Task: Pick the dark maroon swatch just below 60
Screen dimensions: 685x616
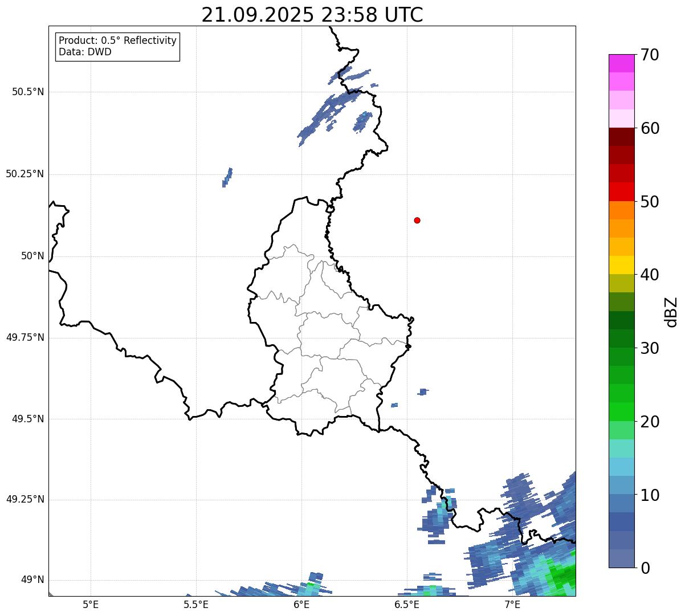Action: pos(621,137)
